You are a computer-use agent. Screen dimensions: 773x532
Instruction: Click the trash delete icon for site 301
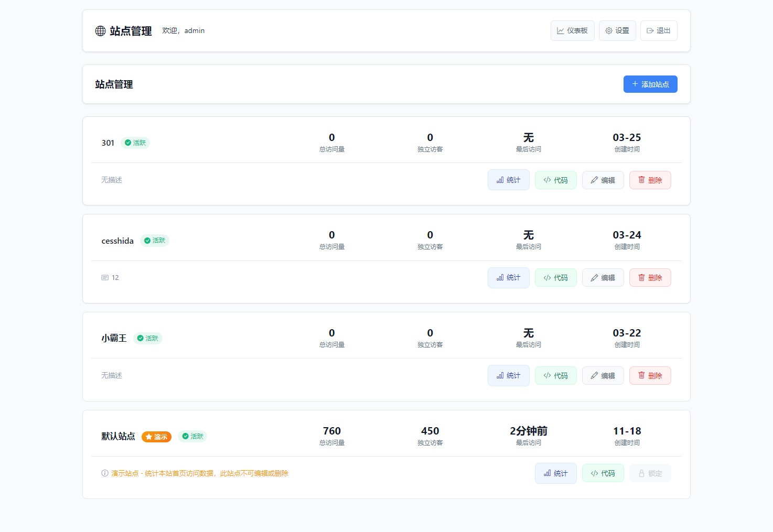tap(642, 180)
